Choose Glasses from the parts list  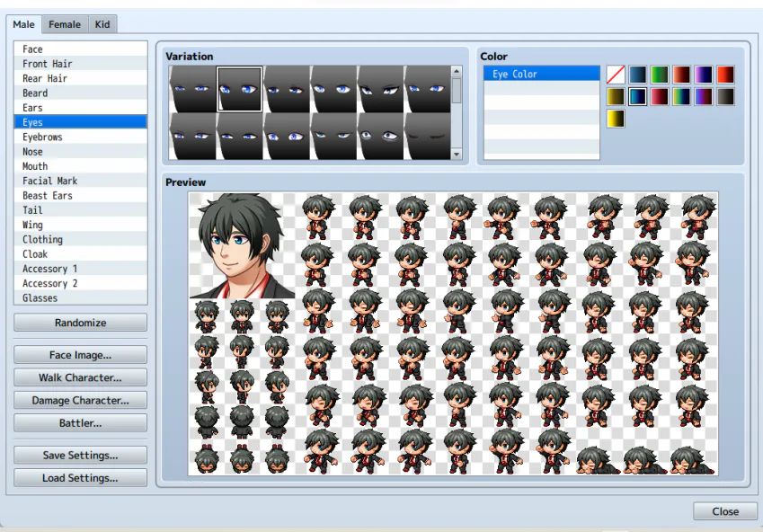click(x=81, y=297)
